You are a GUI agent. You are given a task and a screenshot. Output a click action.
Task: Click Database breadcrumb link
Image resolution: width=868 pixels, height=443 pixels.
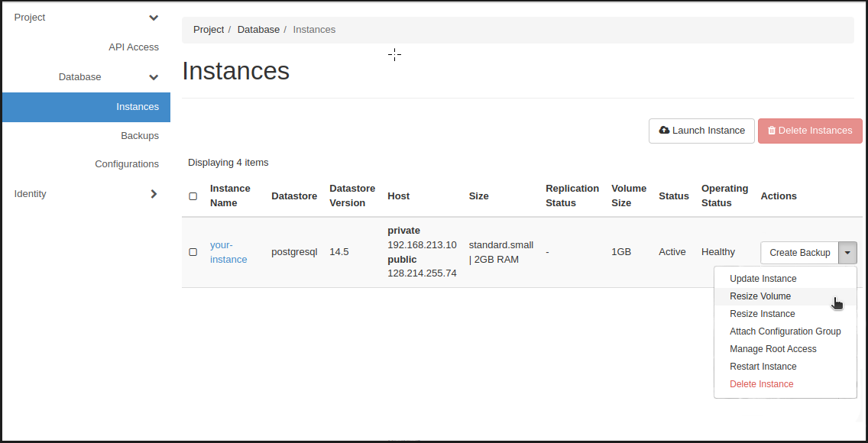pos(258,30)
